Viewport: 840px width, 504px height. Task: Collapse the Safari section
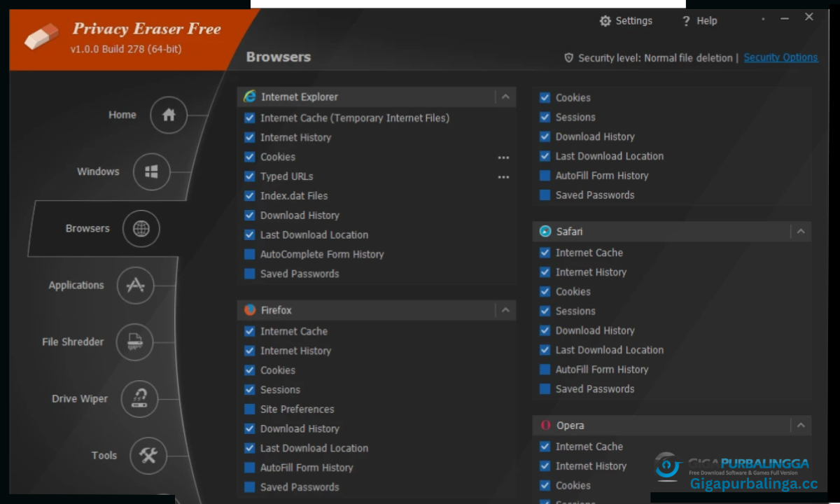(x=801, y=232)
